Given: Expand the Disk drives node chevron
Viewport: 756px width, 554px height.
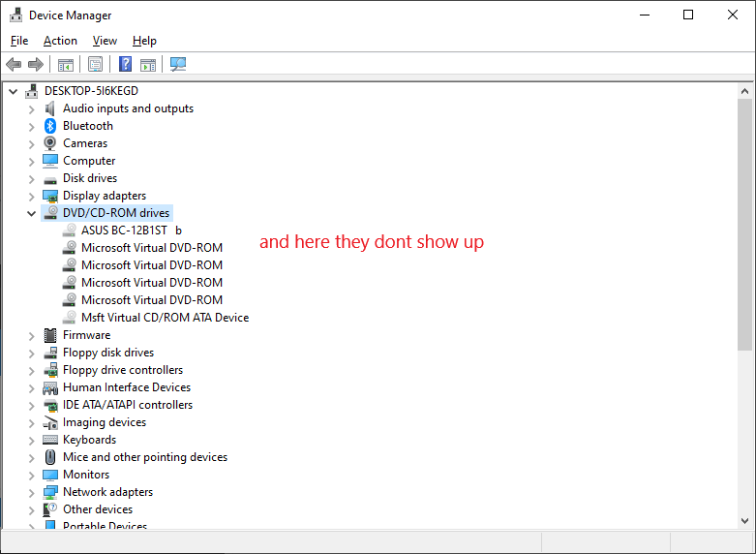Looking at the screenshot, I should coord(31,178).
